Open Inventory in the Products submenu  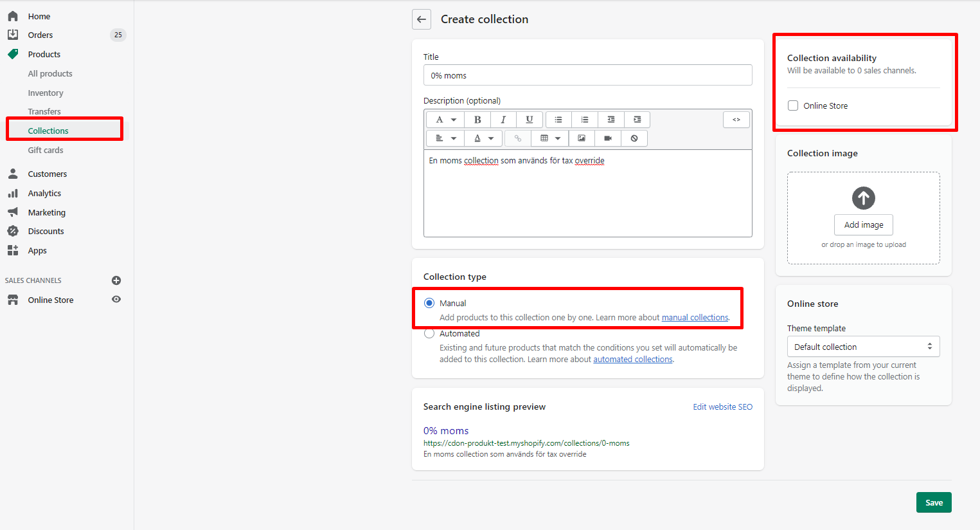[x=46, y=93]
